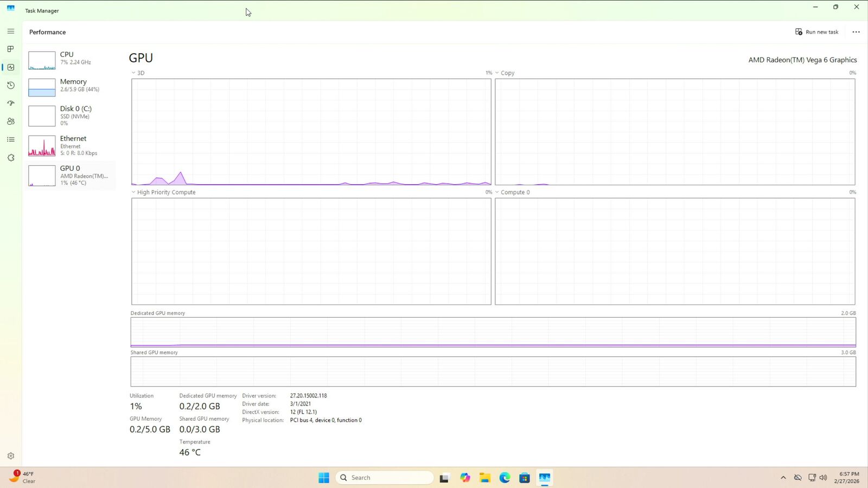This screenshot has height=488, width=868.
Task: Open the Compute 0 engine dropdown
Action: pyautogui.click(x=497, y=192)
